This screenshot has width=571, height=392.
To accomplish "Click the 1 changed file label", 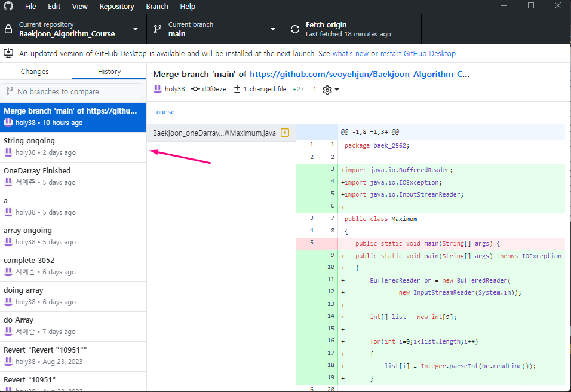I will point(265,89).
